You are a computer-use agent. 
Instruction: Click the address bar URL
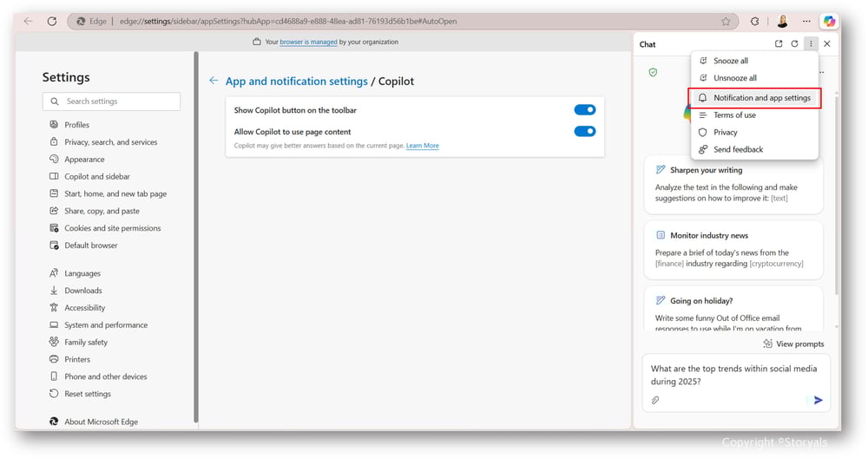coord(288,22)
